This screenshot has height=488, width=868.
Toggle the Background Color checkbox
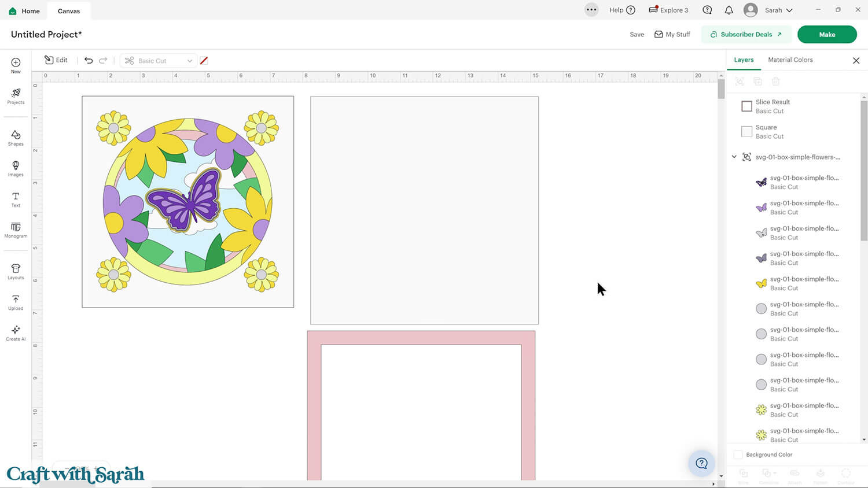(738, 454)
